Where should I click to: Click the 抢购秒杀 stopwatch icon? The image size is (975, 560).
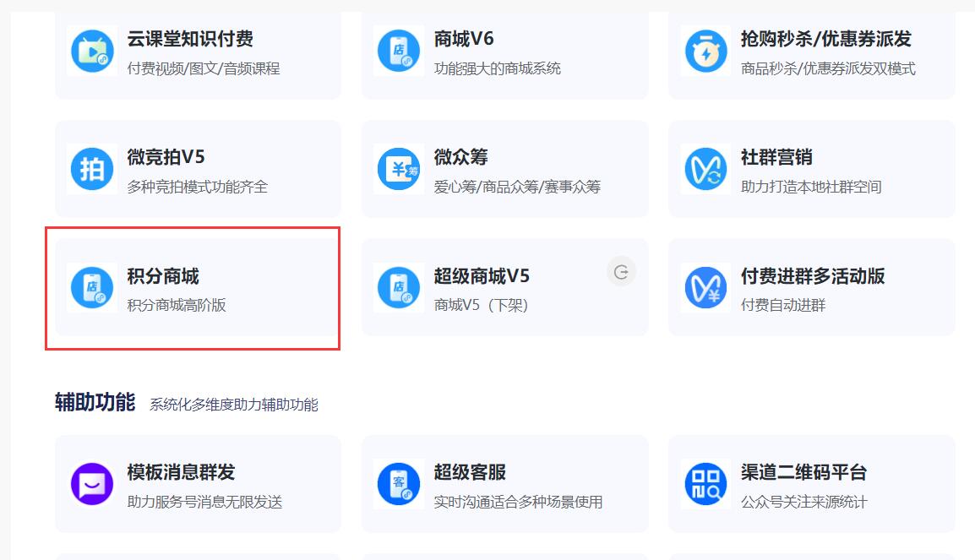click(x=705, y=51)
